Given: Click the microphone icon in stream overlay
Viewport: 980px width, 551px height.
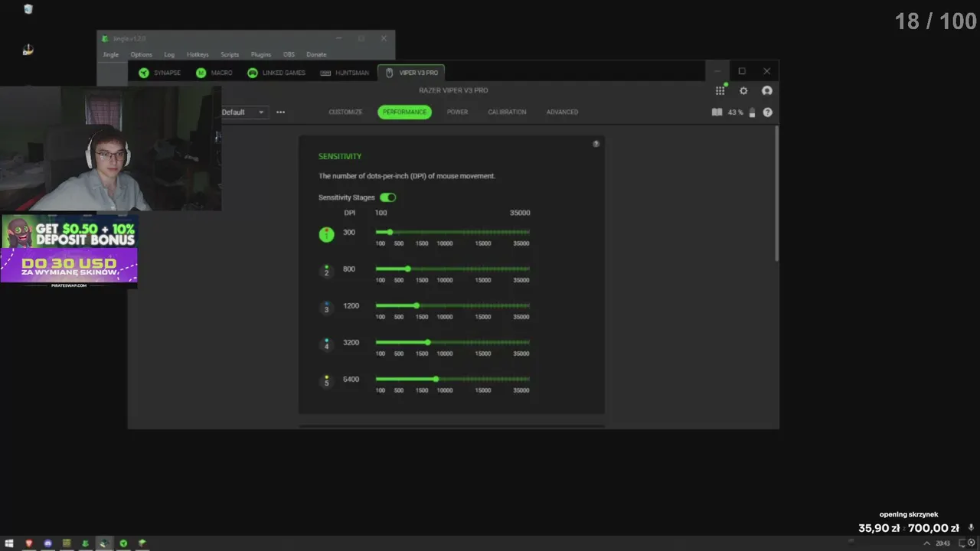Looking at the screenshot, I should click(971, 528).
